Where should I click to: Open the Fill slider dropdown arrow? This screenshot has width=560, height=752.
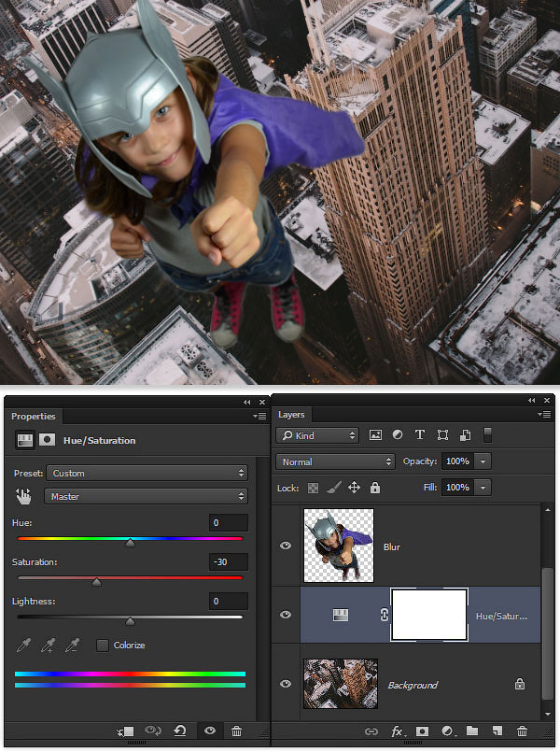coord(483,488)
